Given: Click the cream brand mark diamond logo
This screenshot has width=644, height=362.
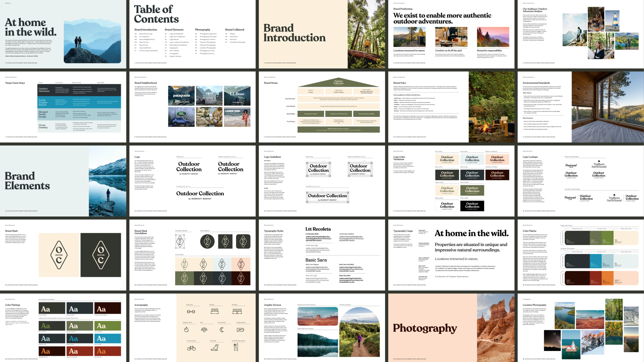Looking at the screenshot, I should [59, 255].
